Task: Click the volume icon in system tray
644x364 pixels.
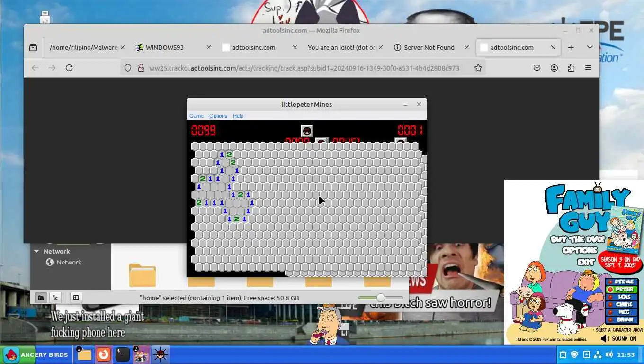Action: [609, 355]
